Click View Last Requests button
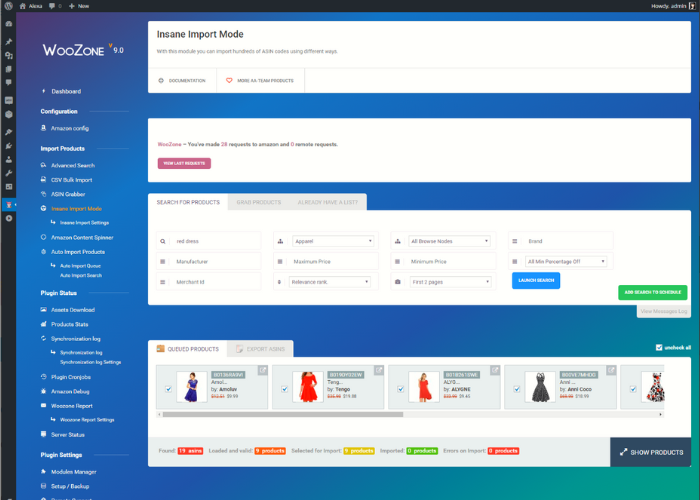Image resolution: width=700 pixels, height=500 pixels. pos(184,163)
